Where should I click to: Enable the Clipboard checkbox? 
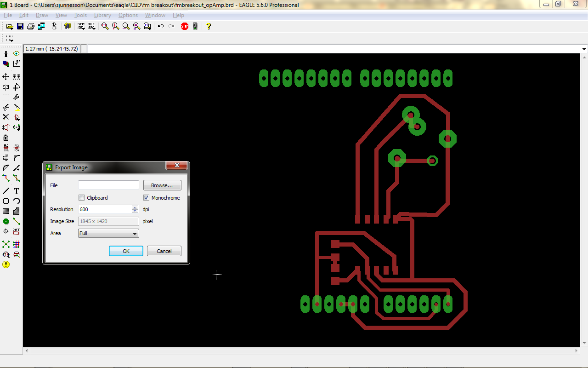point(82,198)
